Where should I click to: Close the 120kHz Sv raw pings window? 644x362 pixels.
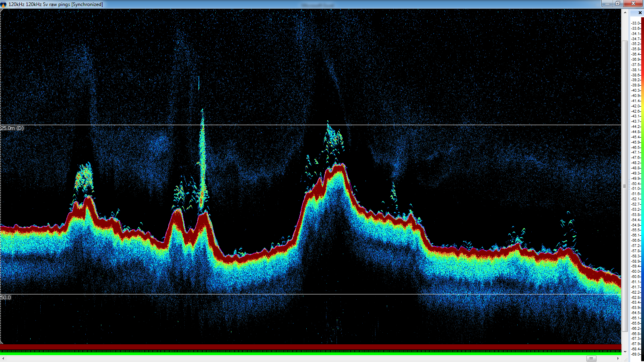(633, 4)
